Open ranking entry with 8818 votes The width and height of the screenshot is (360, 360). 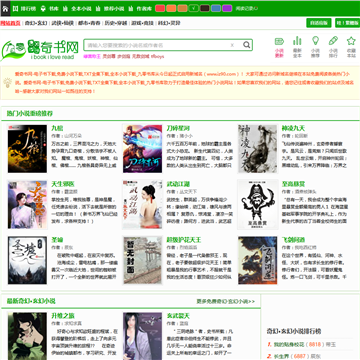289,344
